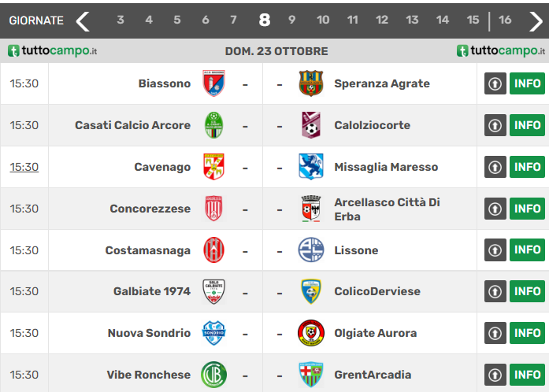Click the Missaglia Maresso team crest
549x392 pixels.
(311, 167)
